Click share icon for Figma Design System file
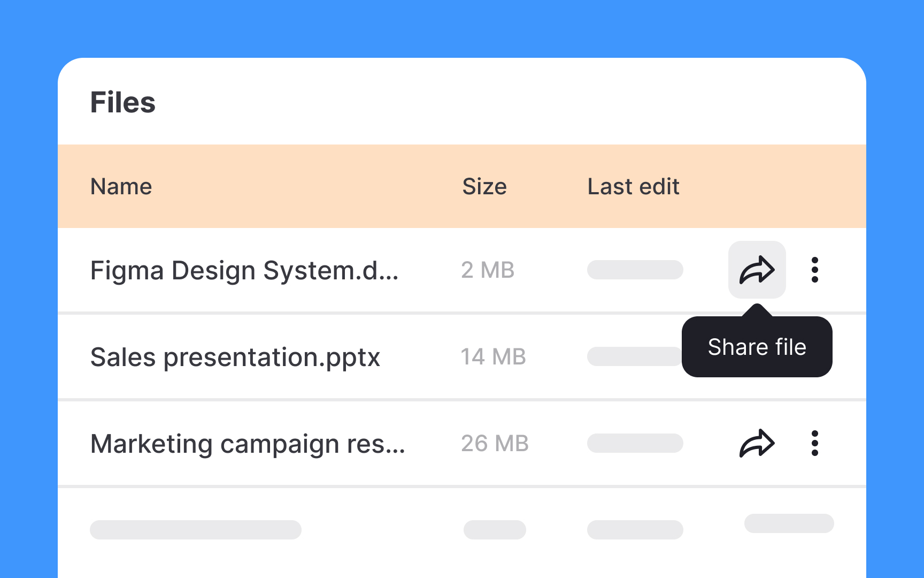This screenshot has width=924, height=578. 757,270
